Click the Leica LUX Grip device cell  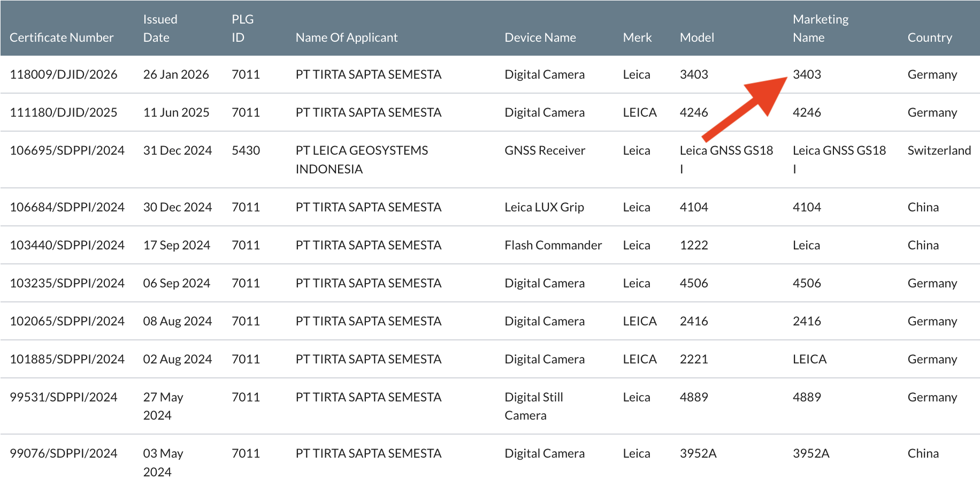tap(544, 207)
